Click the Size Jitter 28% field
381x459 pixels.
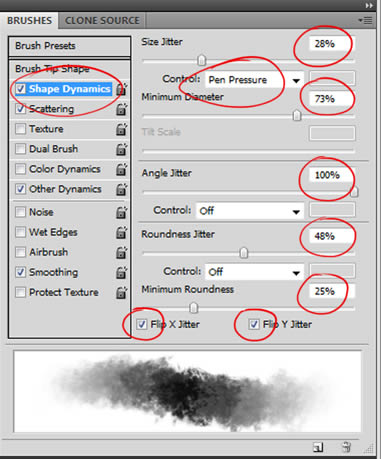[332, 43]
